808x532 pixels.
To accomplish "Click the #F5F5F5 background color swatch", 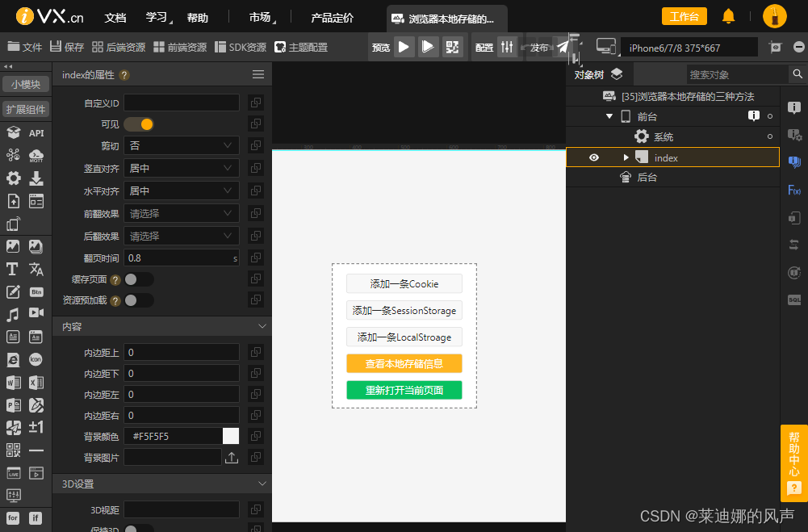I will [x=230, y=436].
